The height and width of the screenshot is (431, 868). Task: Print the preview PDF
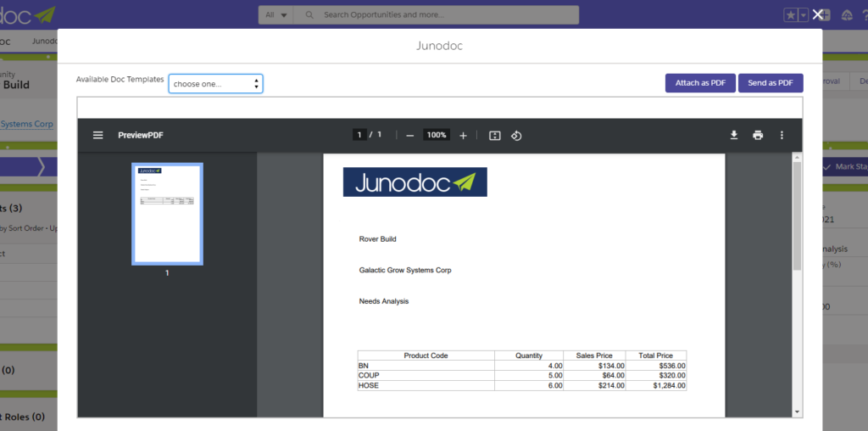tap(758, 135)
